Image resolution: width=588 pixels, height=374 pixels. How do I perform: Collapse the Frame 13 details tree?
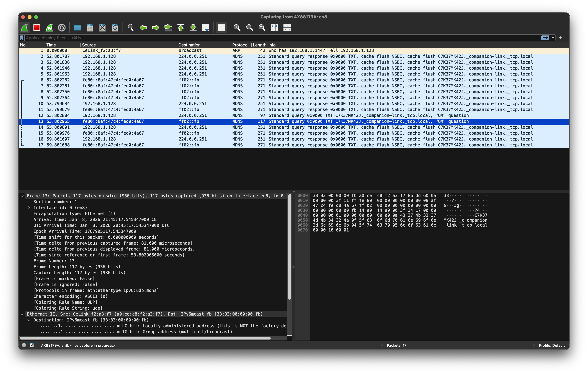22,196
